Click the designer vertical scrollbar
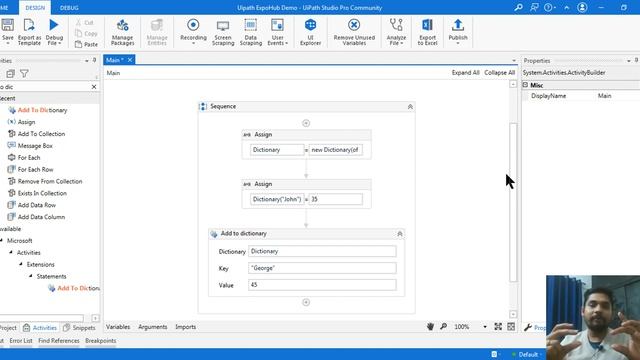Image resolution: width=640 pixels, height=360 pixels. (513, 202)
